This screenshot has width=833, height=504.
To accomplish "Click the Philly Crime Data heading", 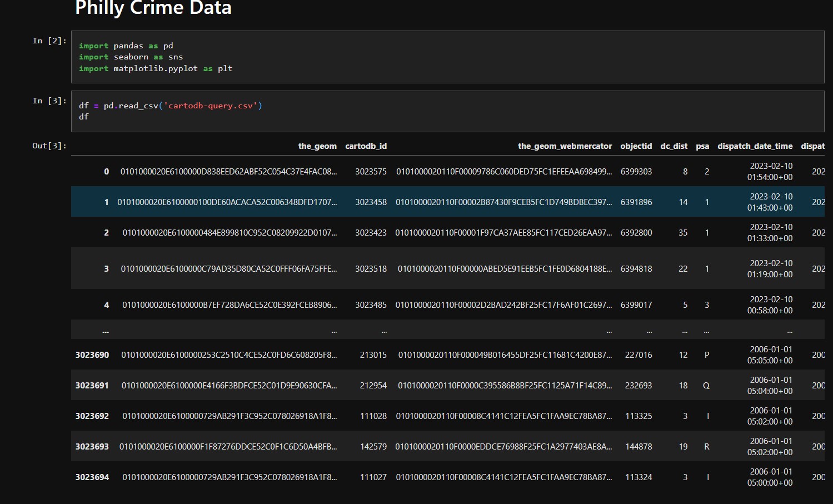I will click(x=153, y=8).
